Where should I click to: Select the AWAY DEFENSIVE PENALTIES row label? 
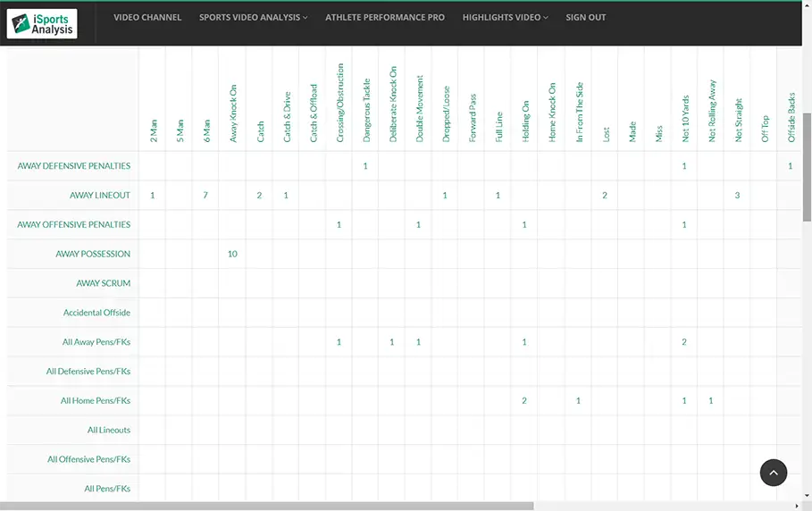click(x=73, y=165)
